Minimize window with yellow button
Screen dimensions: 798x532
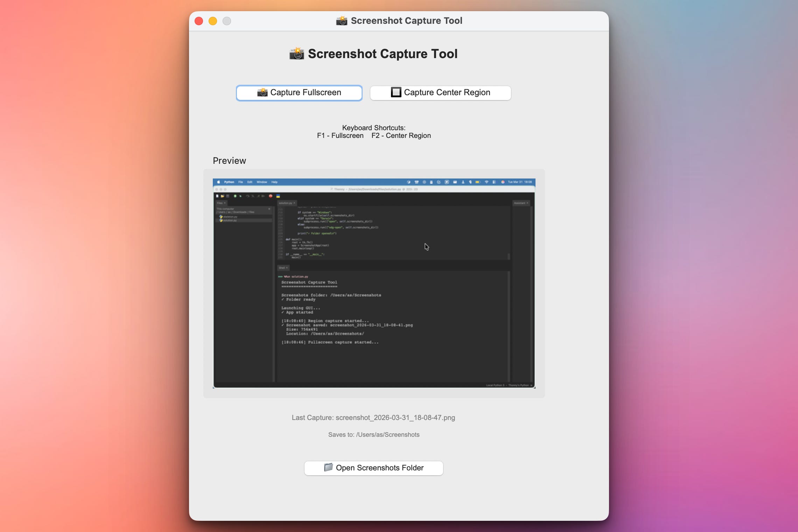(213, 21)
